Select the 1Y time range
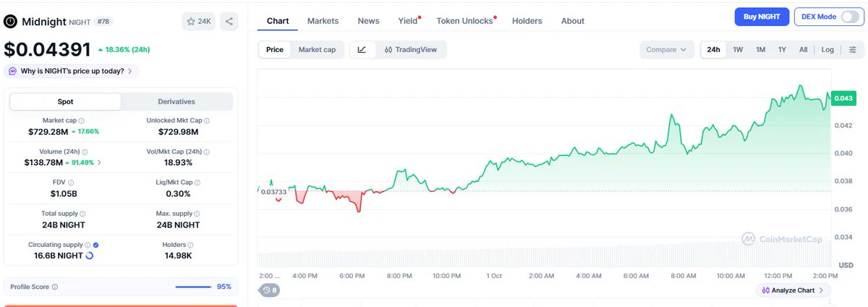 pos(782,50)
